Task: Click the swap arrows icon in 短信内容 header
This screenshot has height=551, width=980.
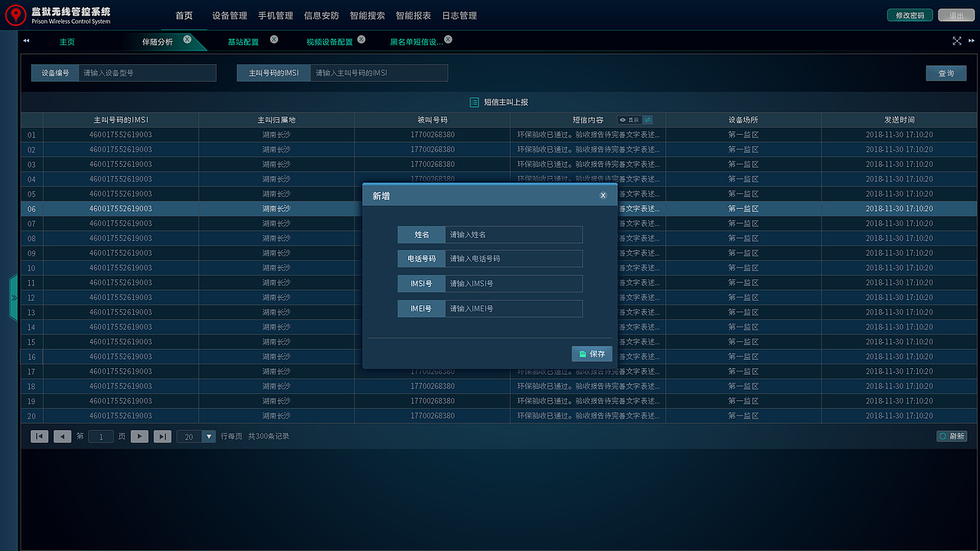Action: pos(648,119)
